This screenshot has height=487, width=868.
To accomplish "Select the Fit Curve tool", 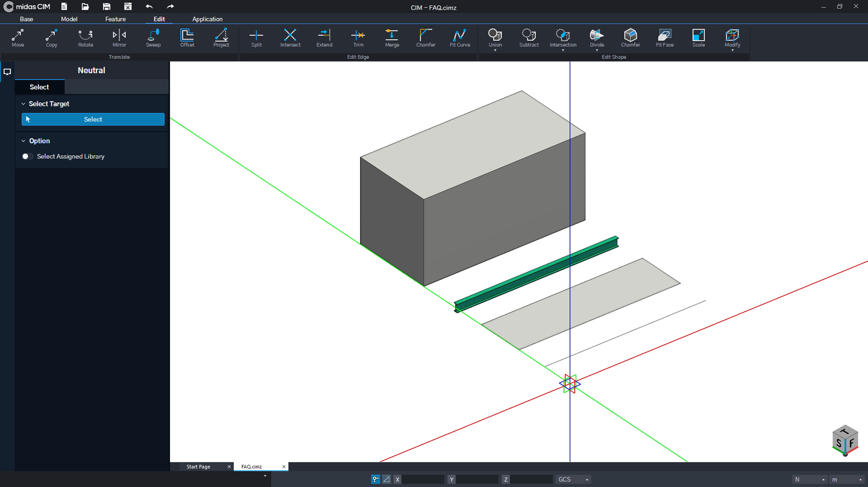I will pos(460,38).
